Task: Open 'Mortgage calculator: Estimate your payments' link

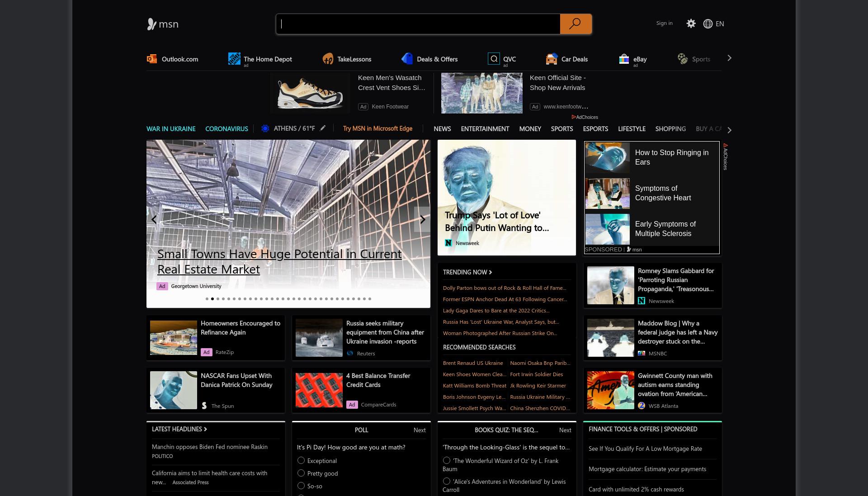Action: tap(647, 469)
